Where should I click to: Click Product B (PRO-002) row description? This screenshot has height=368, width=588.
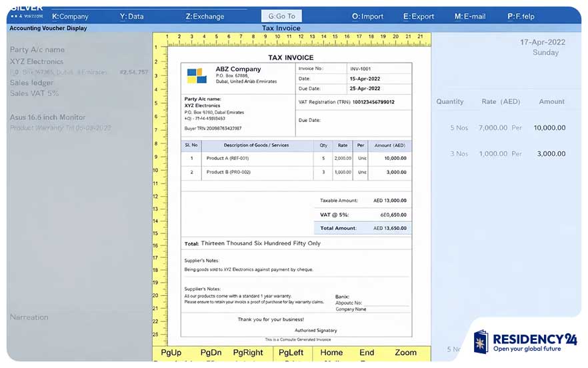point(229,172)
